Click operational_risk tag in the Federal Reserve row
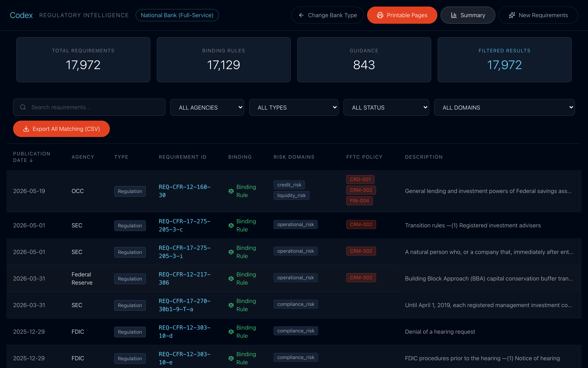Image resolution: width=588 pixels, height=368 pixels. coord(295,278)
